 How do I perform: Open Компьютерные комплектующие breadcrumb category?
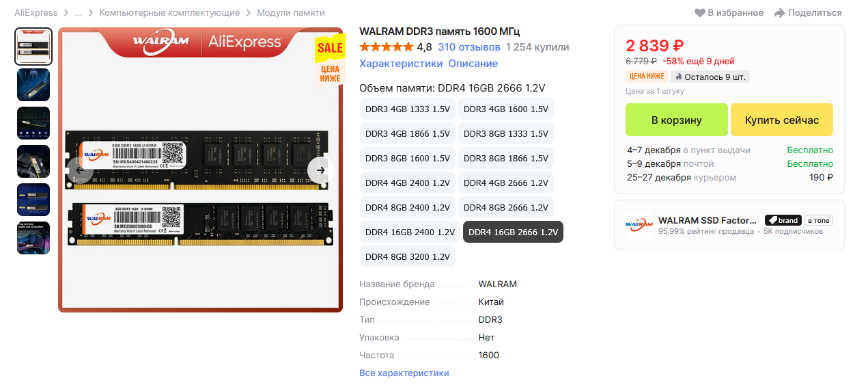[x=169, y=13]
